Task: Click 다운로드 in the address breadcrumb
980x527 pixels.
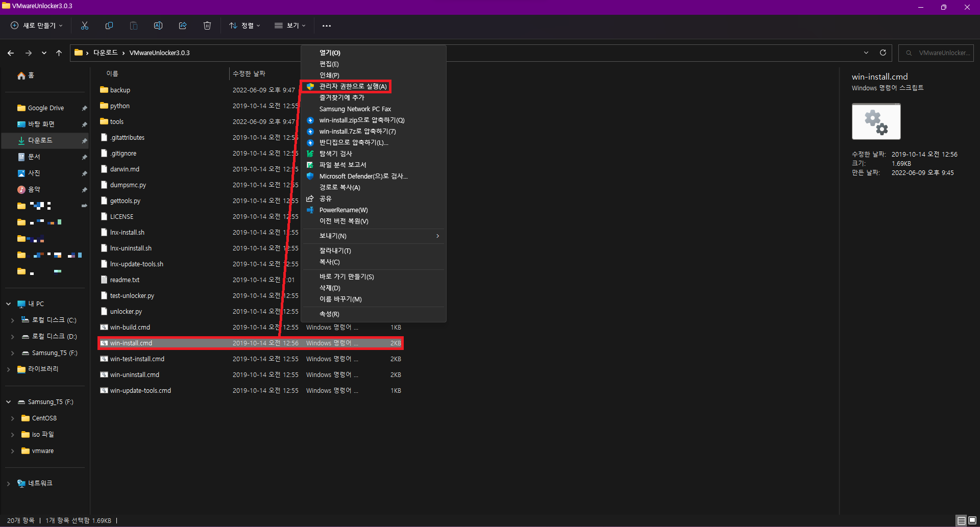Action: point(106,53)
